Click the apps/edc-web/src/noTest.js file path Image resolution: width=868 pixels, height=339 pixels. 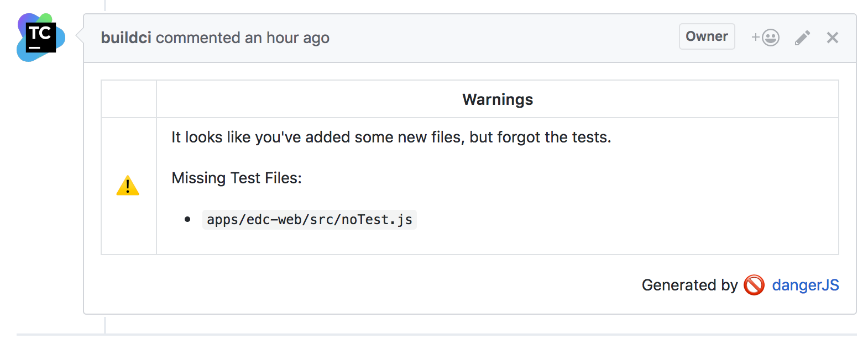[x=310, y=220]
